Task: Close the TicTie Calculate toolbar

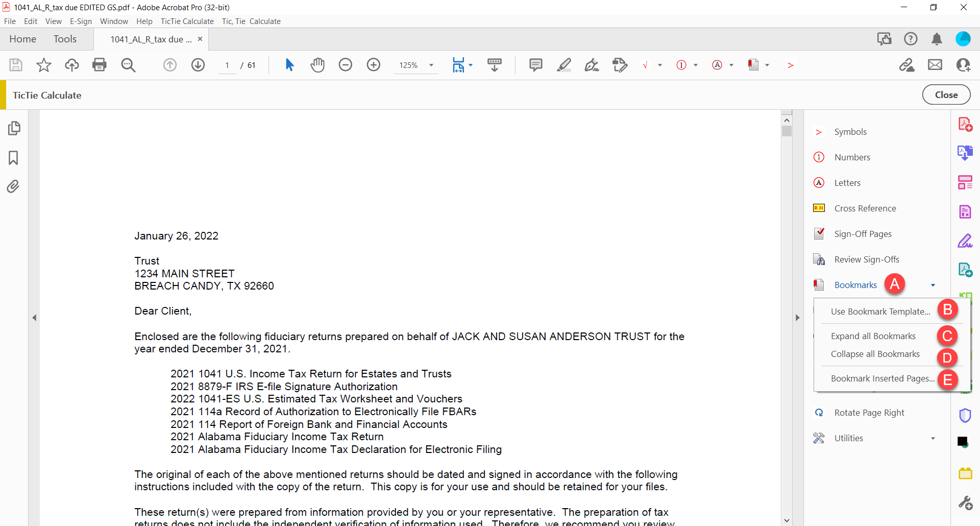Action: [x=946, y=95]
